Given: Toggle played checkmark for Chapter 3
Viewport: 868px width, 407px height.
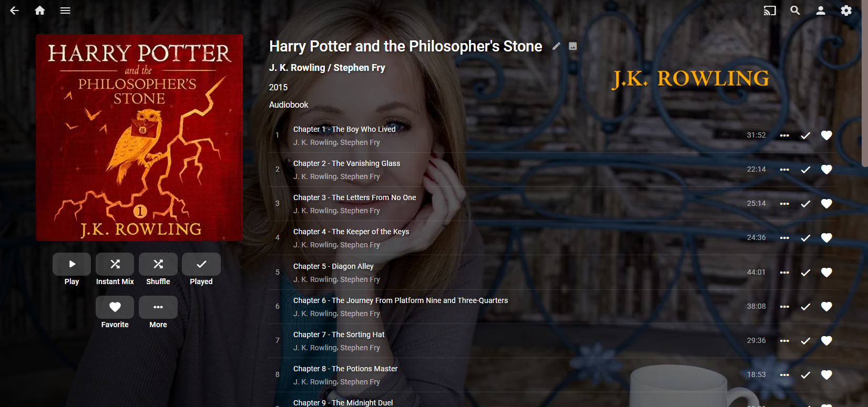Looking at the screenshot, I should tap(805, 204).
